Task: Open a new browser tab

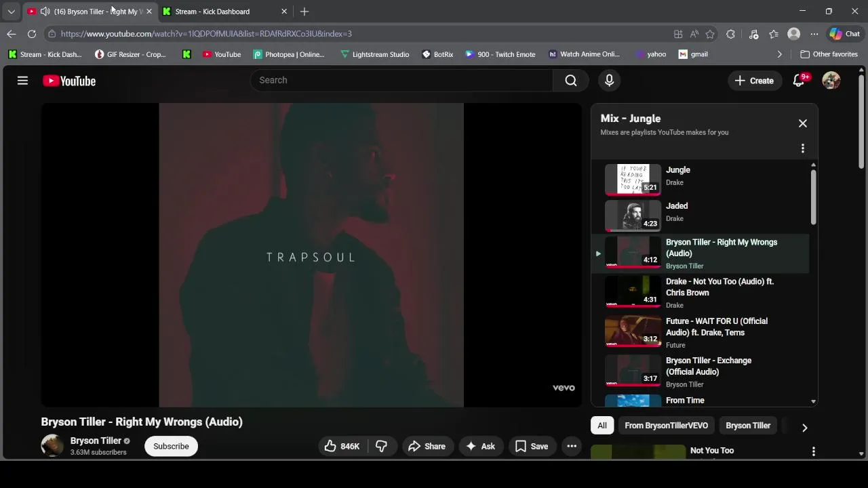Action: pyautogui.click(x=304, y=12)
